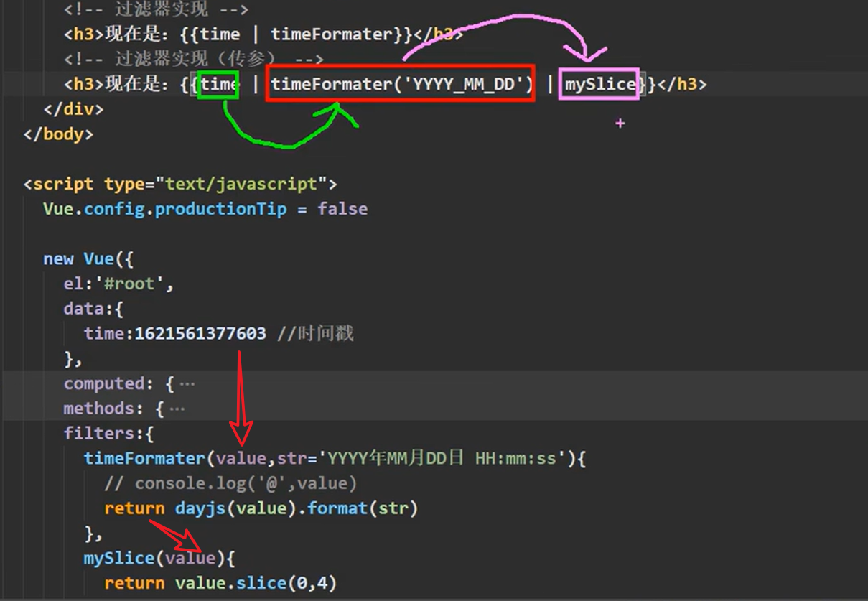Screen dimensions: 868x601
Task: Click the 'new Vue({' constructor line
Action: [x=88, y=258]
